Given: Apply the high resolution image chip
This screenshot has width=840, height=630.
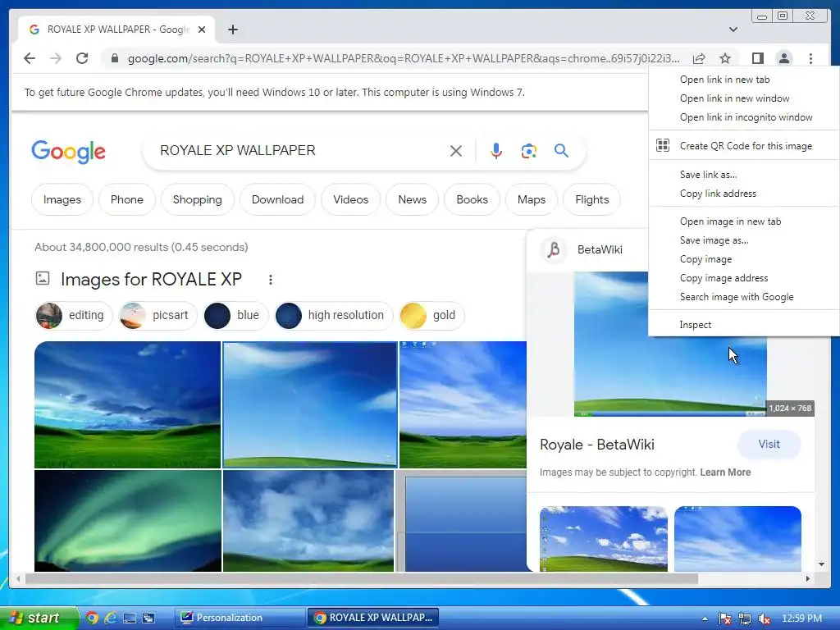Looking at the screenshot, I should 333,315.
